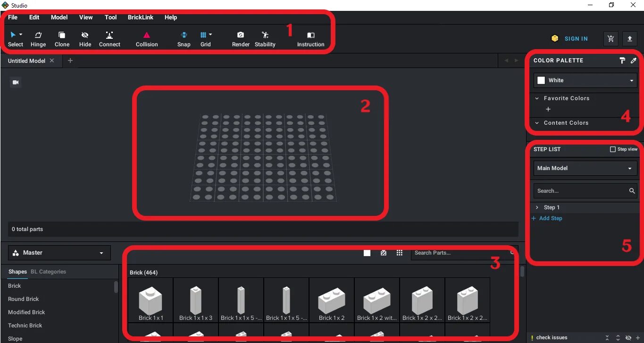
Task: Expand Step 1 in the step list
Action: pyautogui.click(x=537, y=207)
